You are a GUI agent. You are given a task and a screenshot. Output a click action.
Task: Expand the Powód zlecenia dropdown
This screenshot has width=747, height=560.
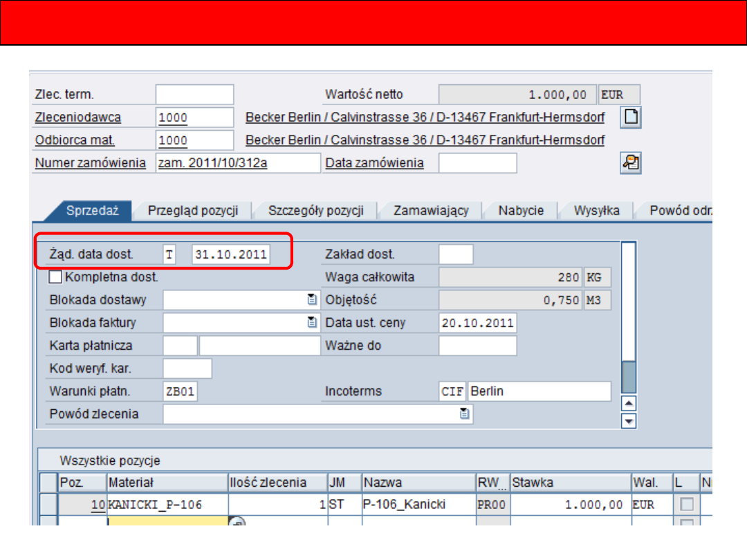pyautogui.click(x=465, y=414)
